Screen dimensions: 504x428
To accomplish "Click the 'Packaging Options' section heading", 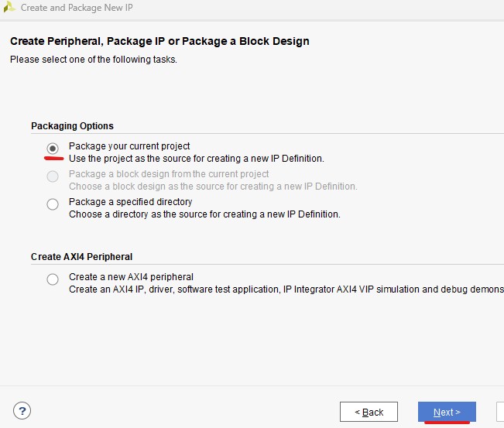I will (72, 126).
